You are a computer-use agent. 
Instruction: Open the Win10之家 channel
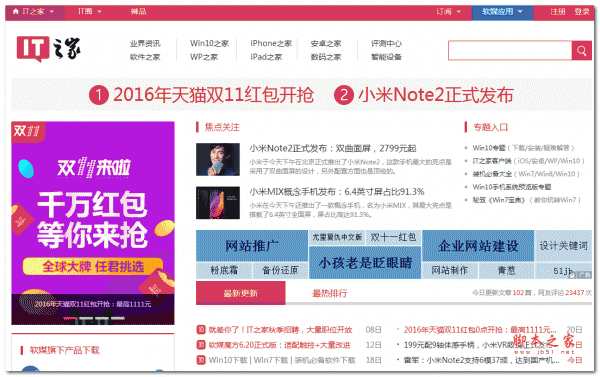[209, 43]
